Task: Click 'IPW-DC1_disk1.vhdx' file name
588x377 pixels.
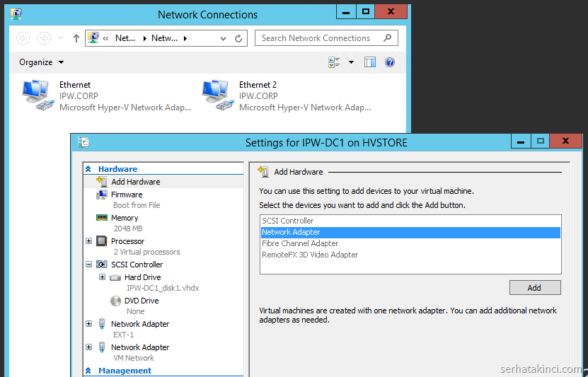Action: tap(163, 288)
